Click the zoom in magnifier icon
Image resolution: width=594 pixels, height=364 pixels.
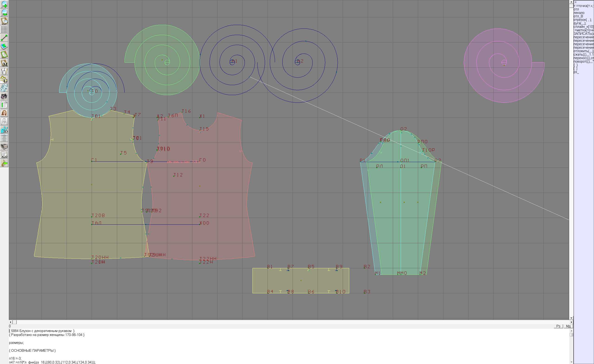tap(4, 4)
